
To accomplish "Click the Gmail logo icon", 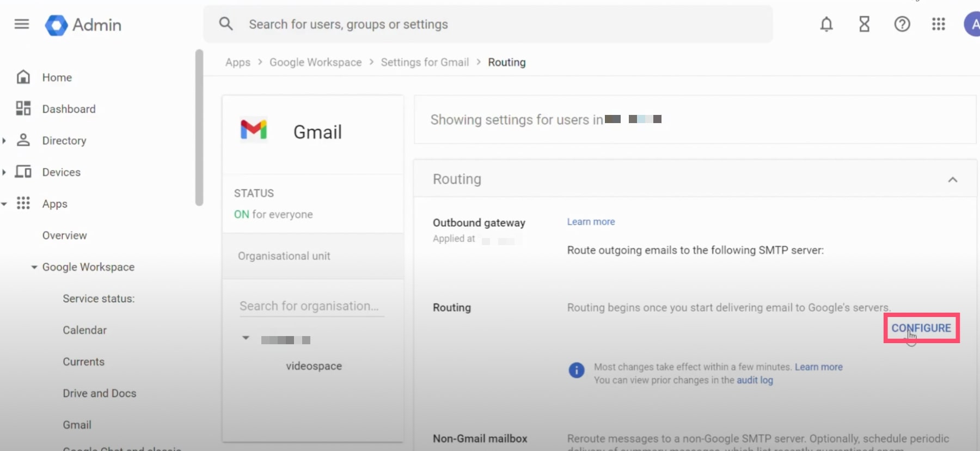I will [x=254, y=130].
